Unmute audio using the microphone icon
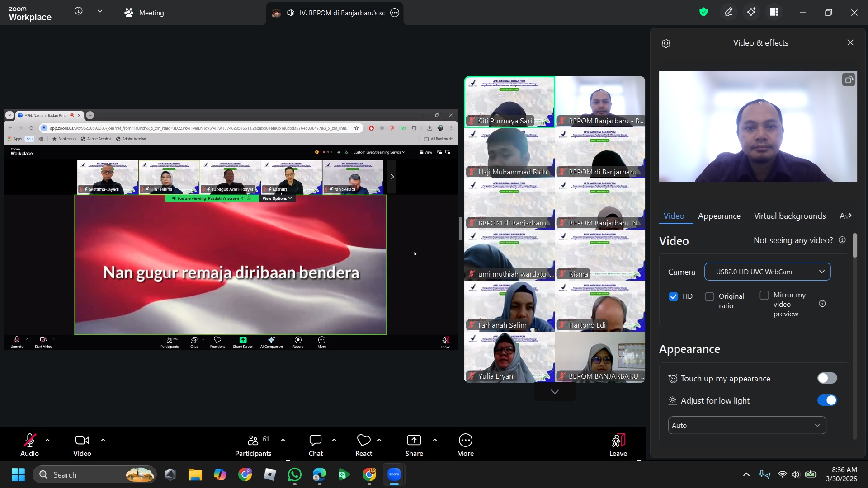 [29, 441]
